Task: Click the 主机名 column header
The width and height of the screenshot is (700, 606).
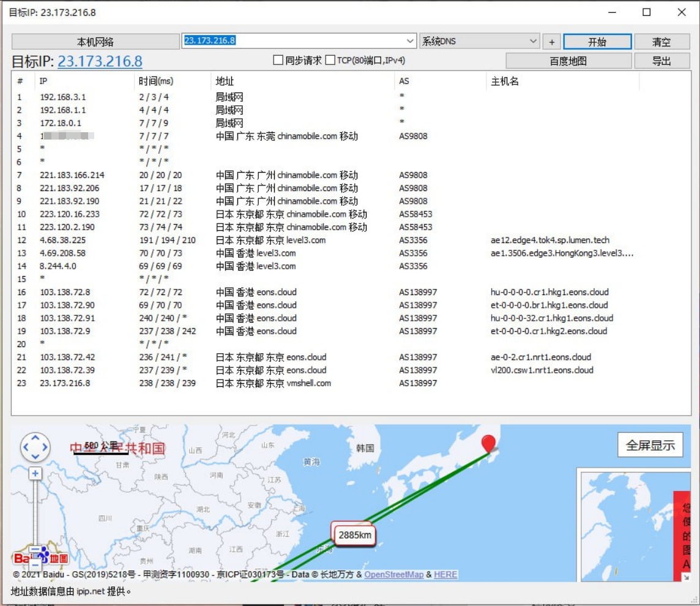Action: click(x=505, y=81)
